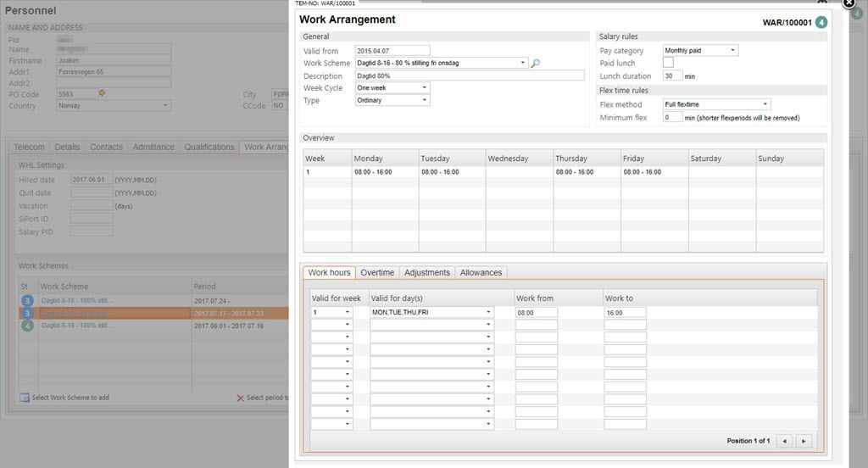The image size is (868, 468).
Task: Switch to the Overtime tab
Action: click(x=377, y=273)
